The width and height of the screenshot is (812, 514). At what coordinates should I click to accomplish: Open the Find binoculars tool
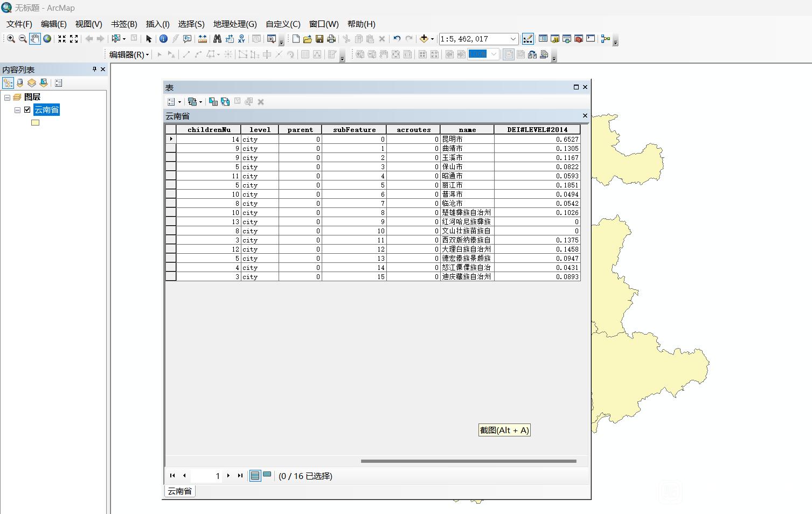coord(217,39)
